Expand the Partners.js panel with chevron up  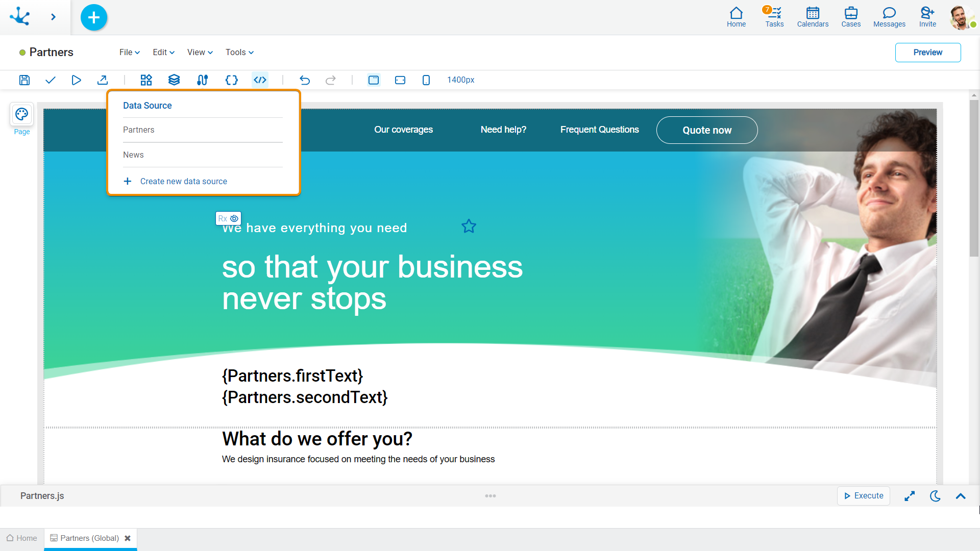tap(961, 496)
